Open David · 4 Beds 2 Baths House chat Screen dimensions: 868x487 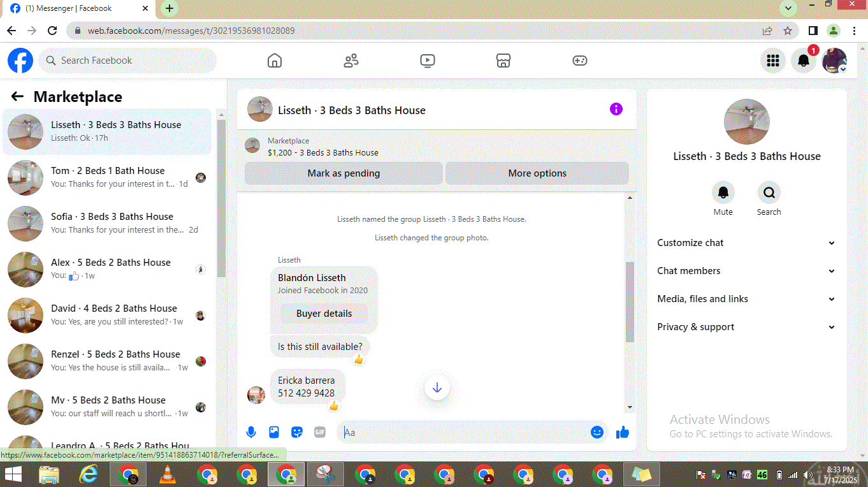pyautogui.click(x=107, y=315)
